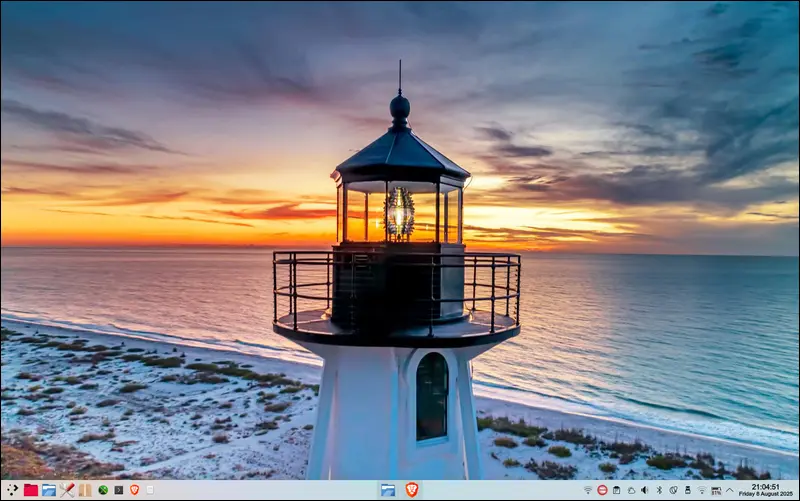Expand hidden system tray icons arrow
The width and height of the screenshot is (800, 501).
point(730,490)
